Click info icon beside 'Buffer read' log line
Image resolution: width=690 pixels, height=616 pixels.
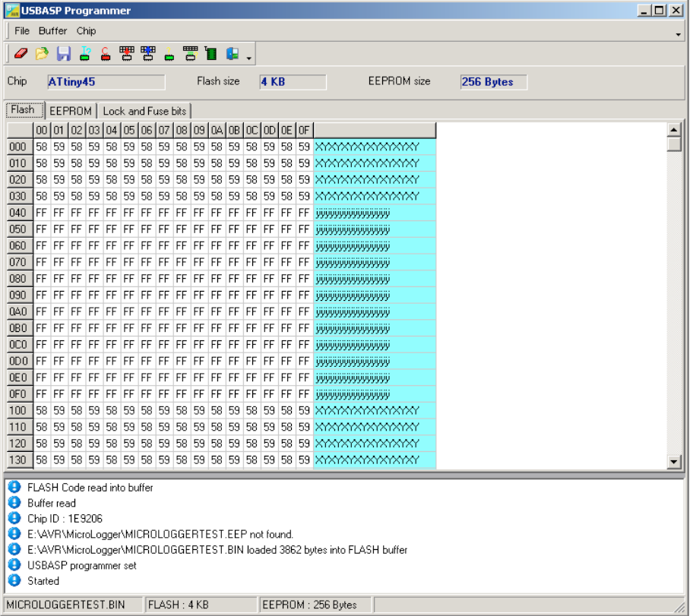[14, 502]
